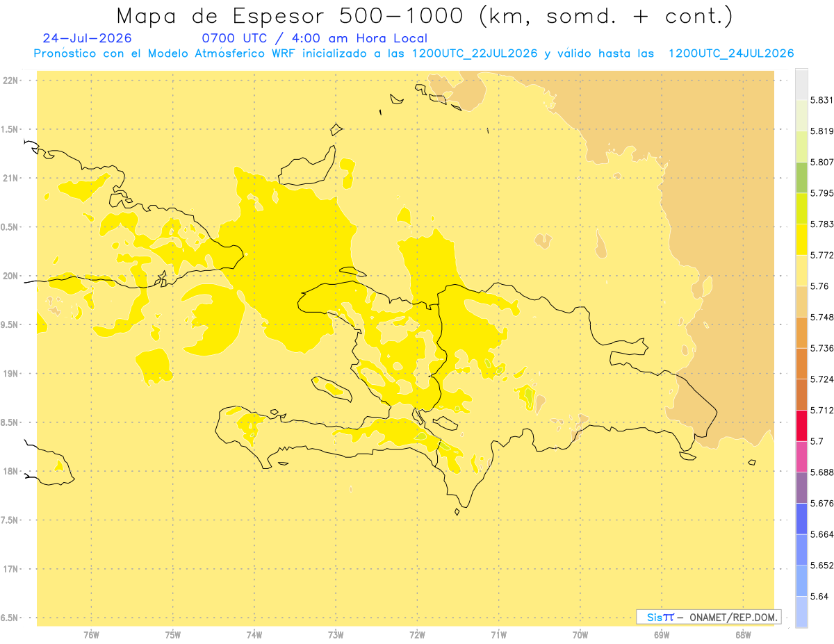Click the valid-until time 1200UTC_24JUL2026
The height and width of the screenshot is (644, 834).
click(x=731, y=53)
